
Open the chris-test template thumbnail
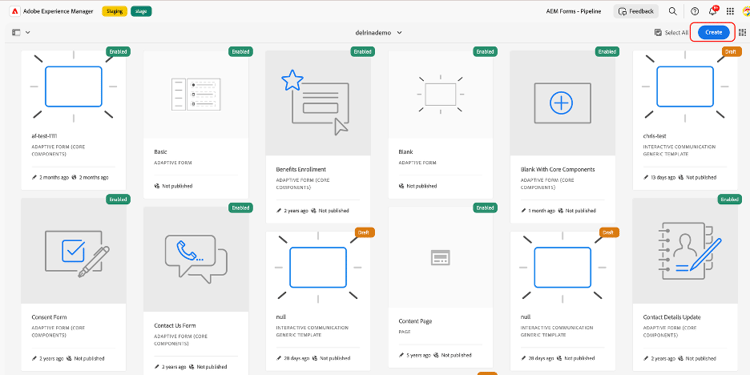click(685, 87)
